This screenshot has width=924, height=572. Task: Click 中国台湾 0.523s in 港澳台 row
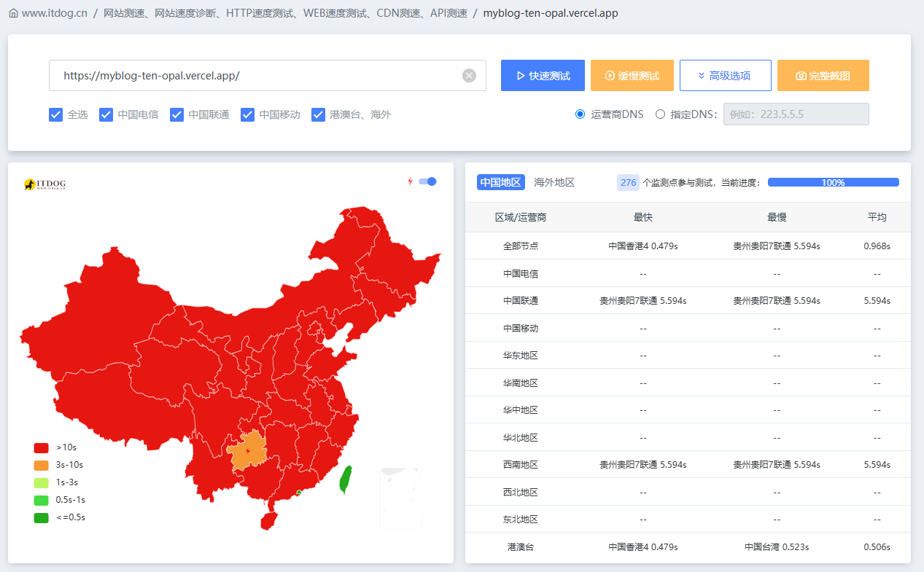click(777, 546)
